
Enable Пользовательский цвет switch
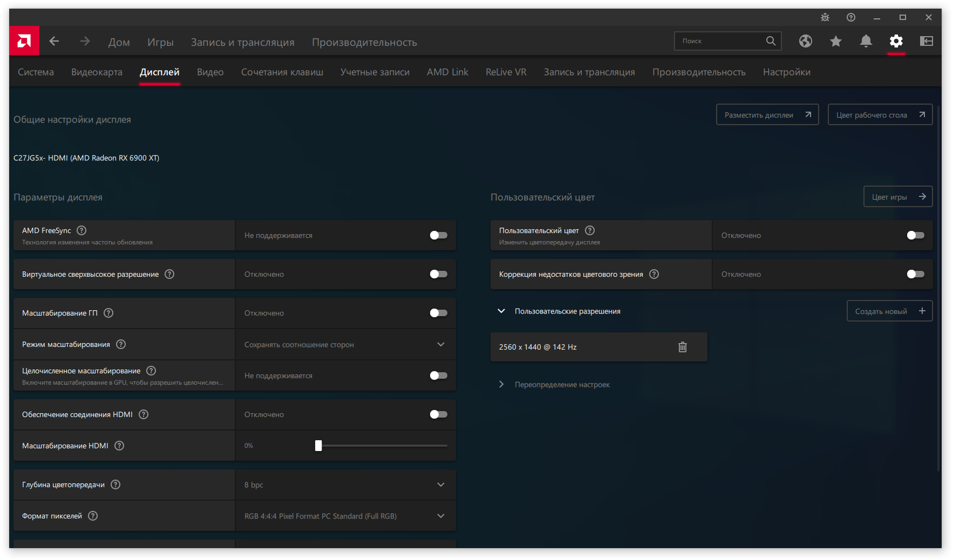(916, 235)
